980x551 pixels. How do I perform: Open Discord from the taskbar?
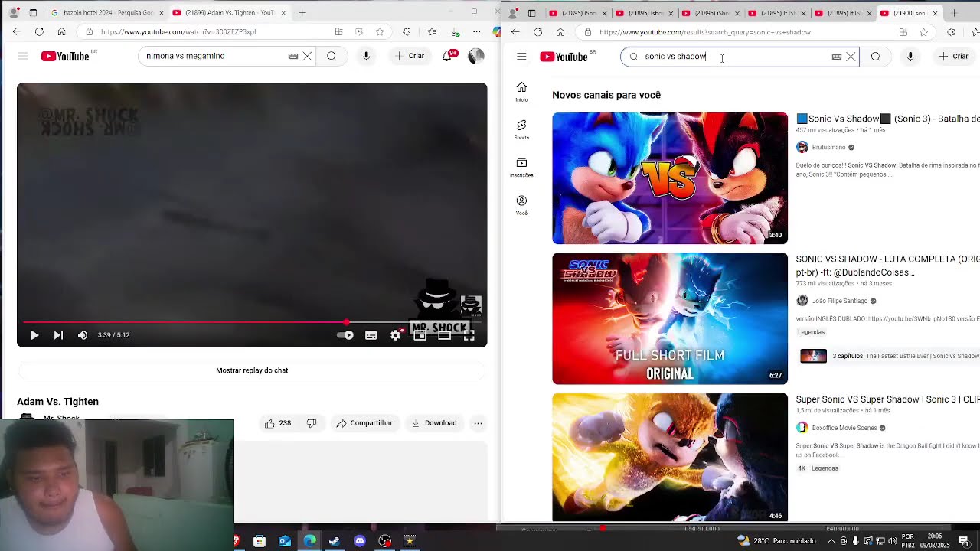pos(360,541)
